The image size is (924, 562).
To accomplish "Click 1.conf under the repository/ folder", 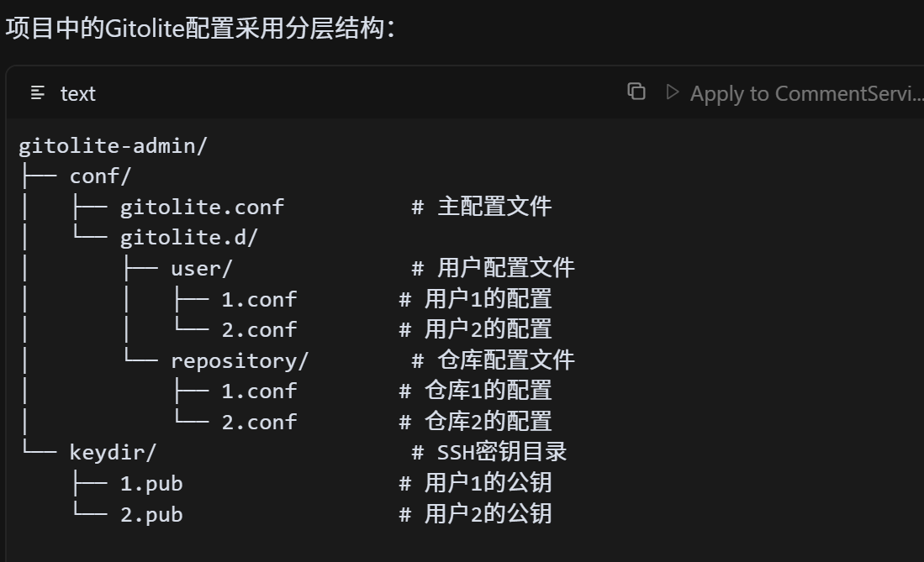I will click(259, 391).
